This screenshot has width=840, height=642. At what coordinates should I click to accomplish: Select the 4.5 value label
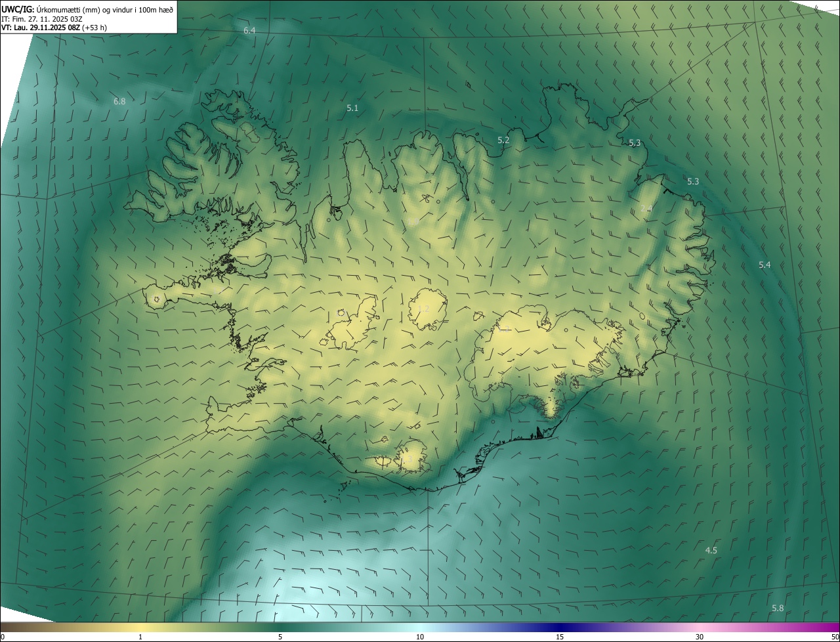click(711, 550)
